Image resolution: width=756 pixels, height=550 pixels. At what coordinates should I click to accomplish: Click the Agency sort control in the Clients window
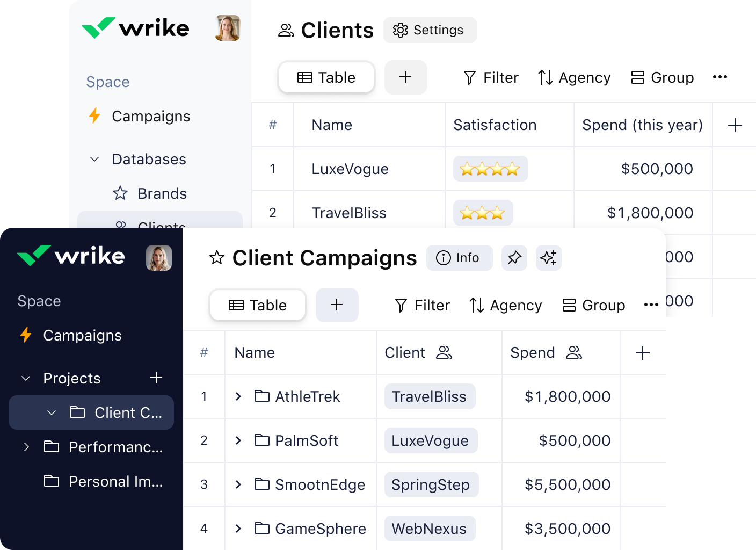[574, 78]
